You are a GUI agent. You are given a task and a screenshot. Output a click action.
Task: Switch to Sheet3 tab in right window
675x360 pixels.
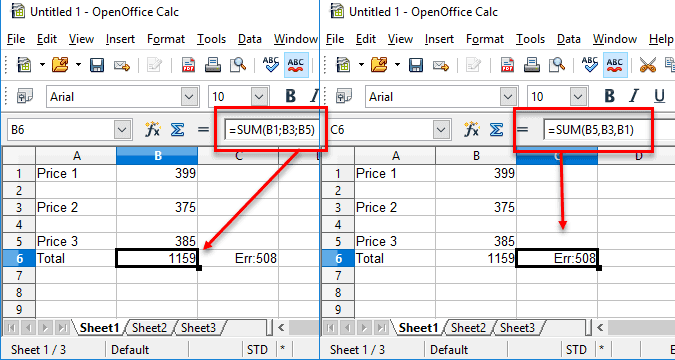(x=517, y=328)
